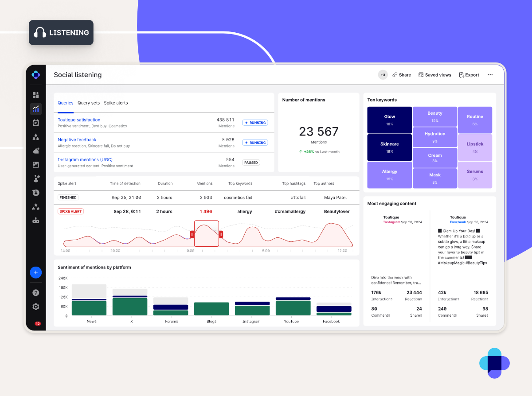Select the analytics chart icon in sidebar

pos(36,109)
